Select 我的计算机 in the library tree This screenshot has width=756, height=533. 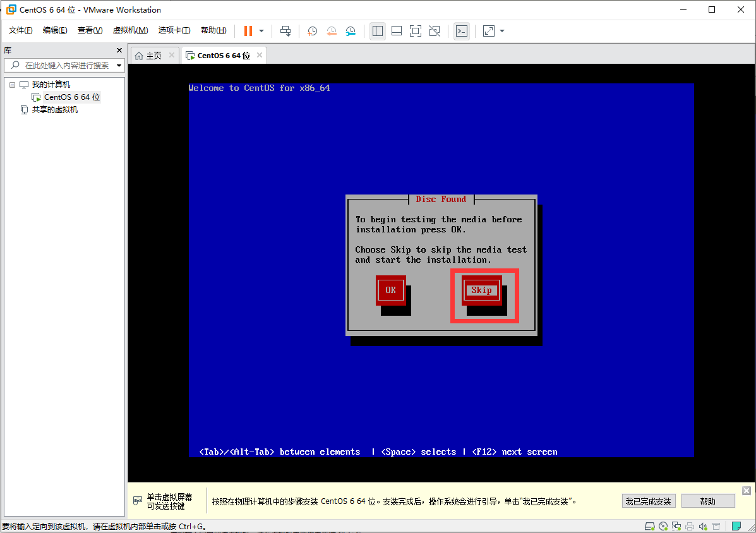point(51,85)
